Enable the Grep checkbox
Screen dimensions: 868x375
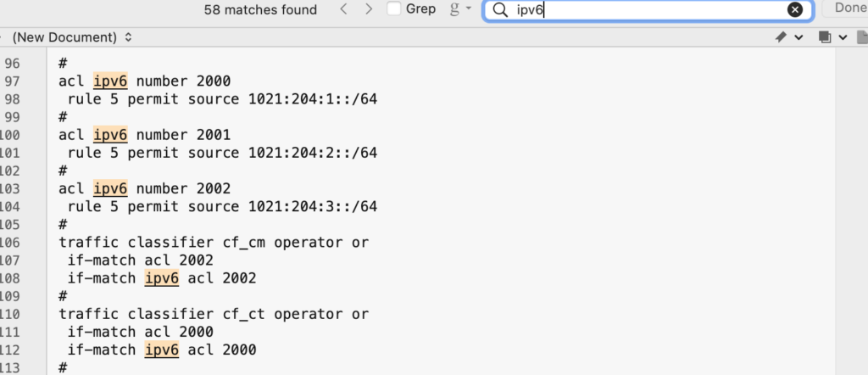click(x=393, y=8)
